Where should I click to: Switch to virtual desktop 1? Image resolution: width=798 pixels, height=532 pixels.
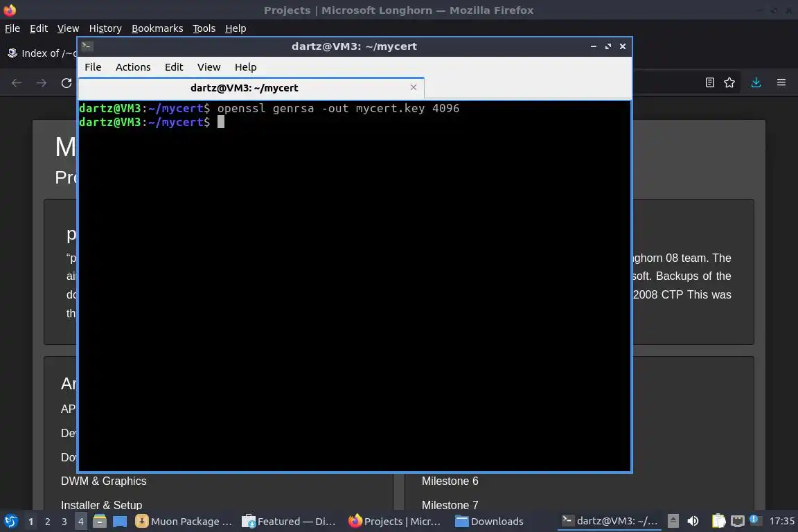point(31,522)
